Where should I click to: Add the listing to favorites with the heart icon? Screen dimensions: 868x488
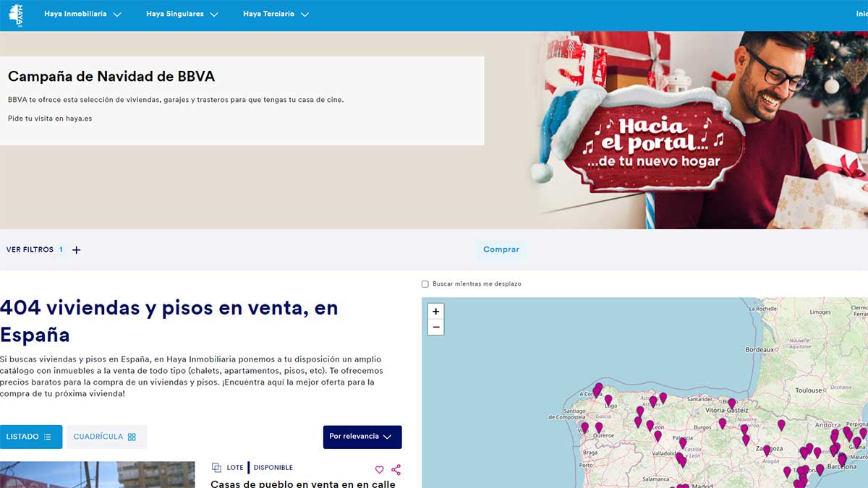(379, 470)
